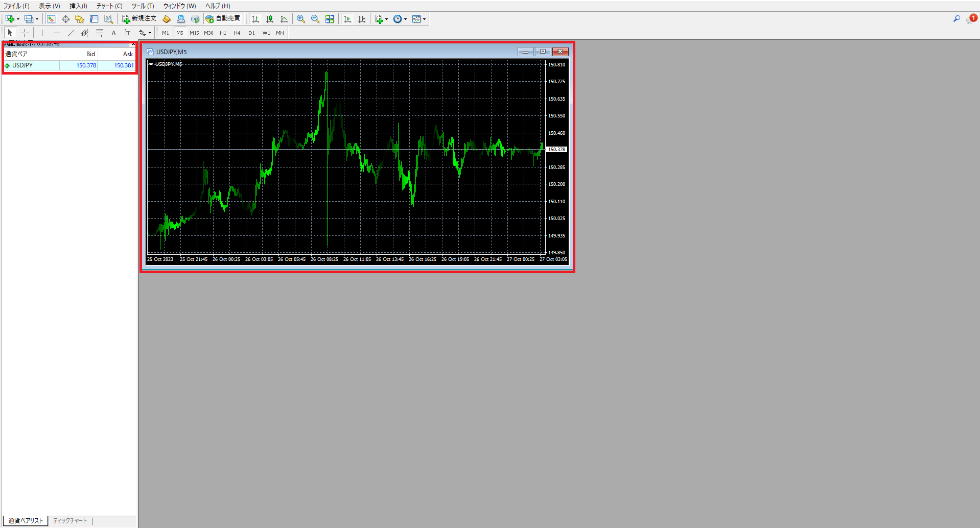Image resolution: width=980 pixels, height=528 pixels.
Task: Draw a trendline with diagonal line tool
Action: [x=71, y=33]
